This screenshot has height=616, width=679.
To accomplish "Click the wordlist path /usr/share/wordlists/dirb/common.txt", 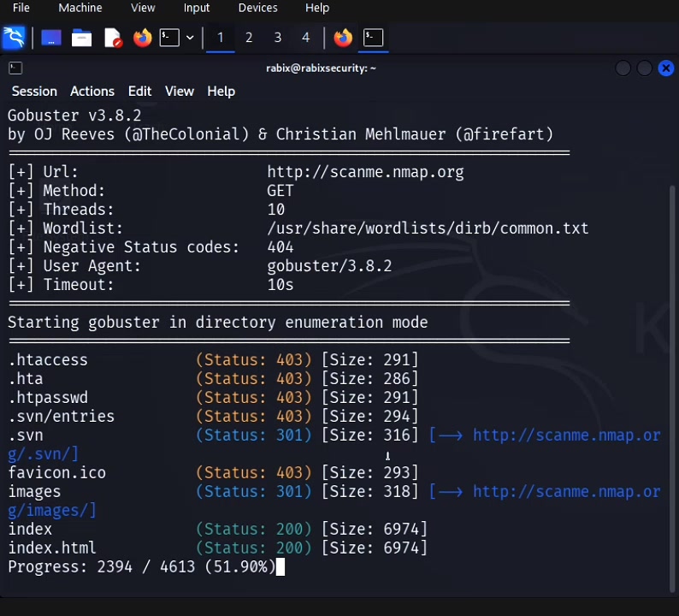I will point(428,228).
